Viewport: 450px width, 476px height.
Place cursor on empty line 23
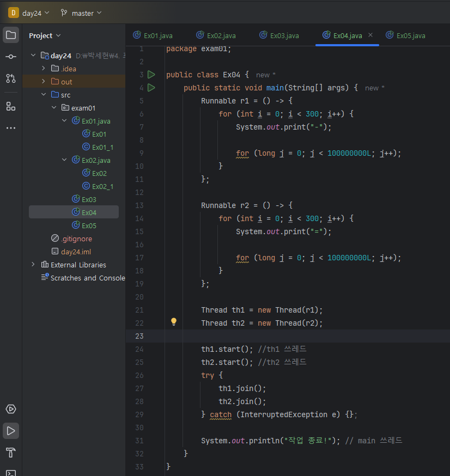point(288,336)
